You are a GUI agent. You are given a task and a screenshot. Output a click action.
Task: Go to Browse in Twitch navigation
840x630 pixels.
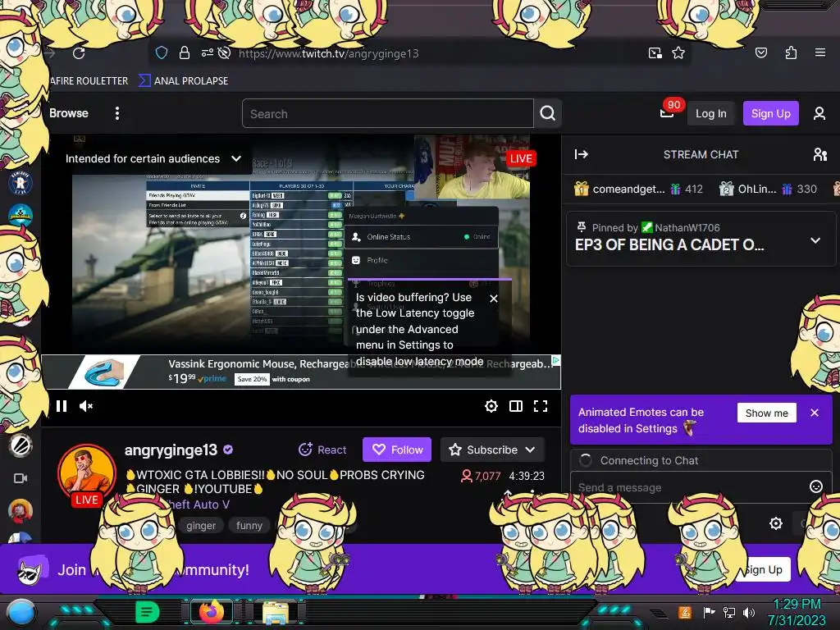(x=69, y=113)
